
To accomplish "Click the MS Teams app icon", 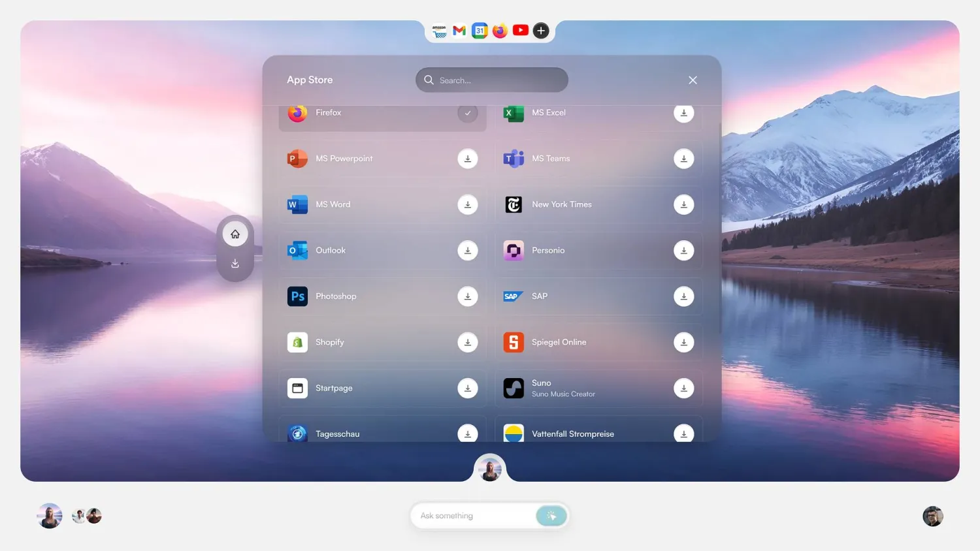I will 514,159.
